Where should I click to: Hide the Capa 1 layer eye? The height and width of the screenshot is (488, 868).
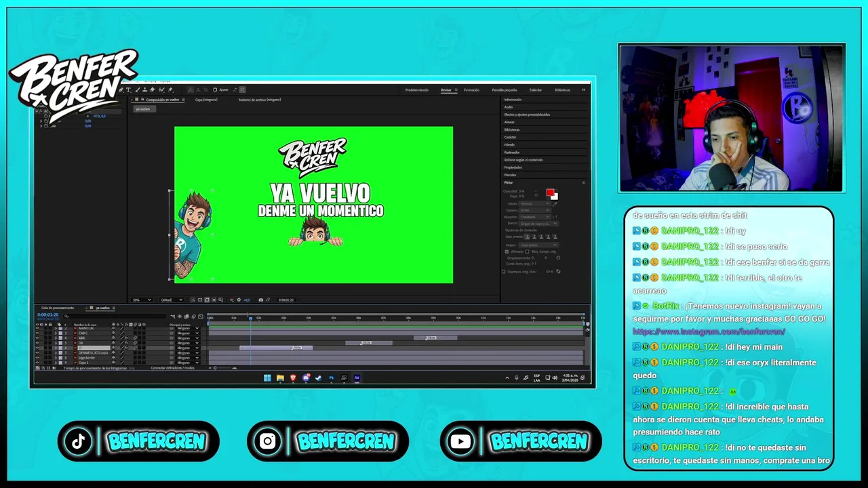(x=37, y=363)
